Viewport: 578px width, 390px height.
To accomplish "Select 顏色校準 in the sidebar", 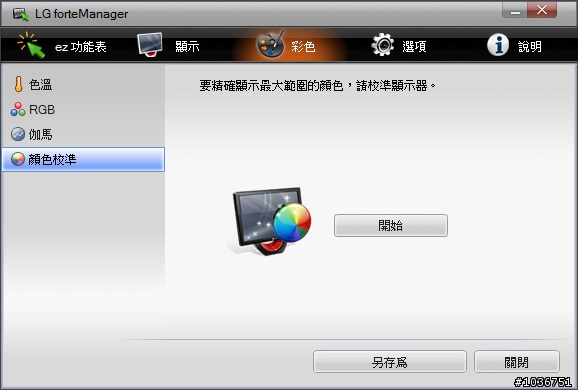I will 83,159.
